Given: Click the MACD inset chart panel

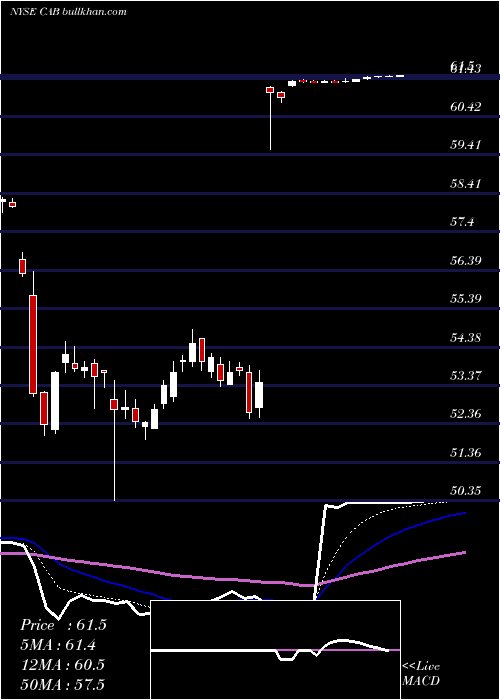Looking at the screenshot, I should point(275,650).
